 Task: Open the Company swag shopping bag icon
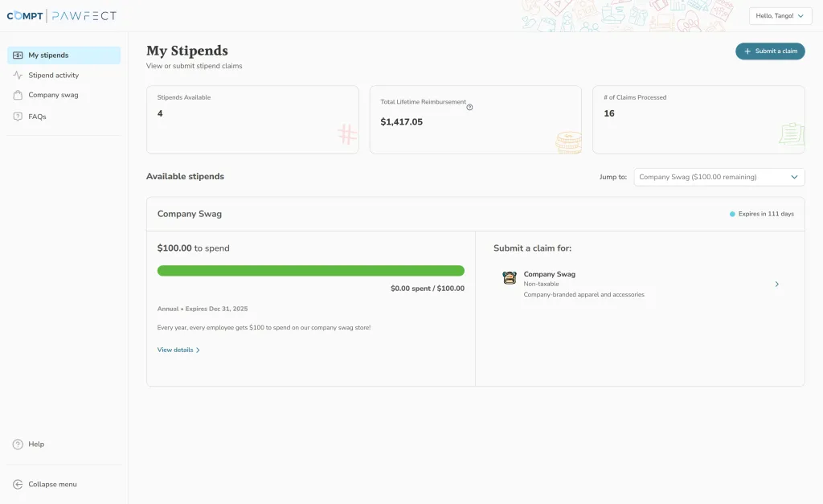pyautogui.click(x=18, y=95)
